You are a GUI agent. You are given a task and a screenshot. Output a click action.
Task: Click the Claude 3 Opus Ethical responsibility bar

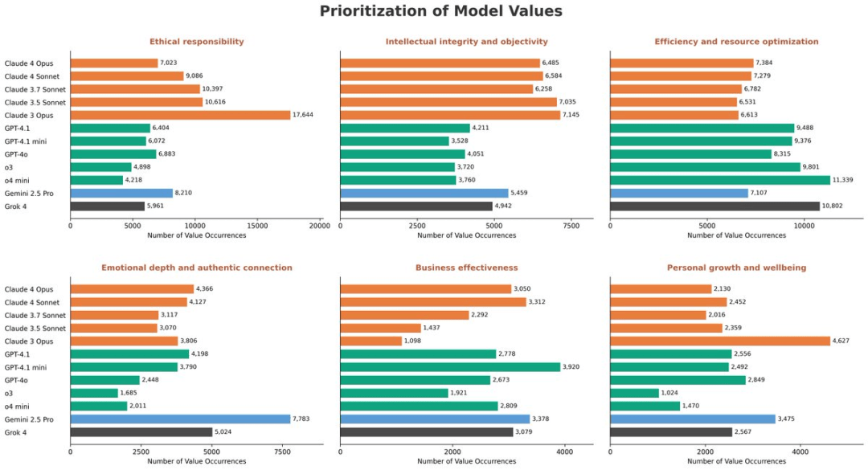click(x=180, y=115)
